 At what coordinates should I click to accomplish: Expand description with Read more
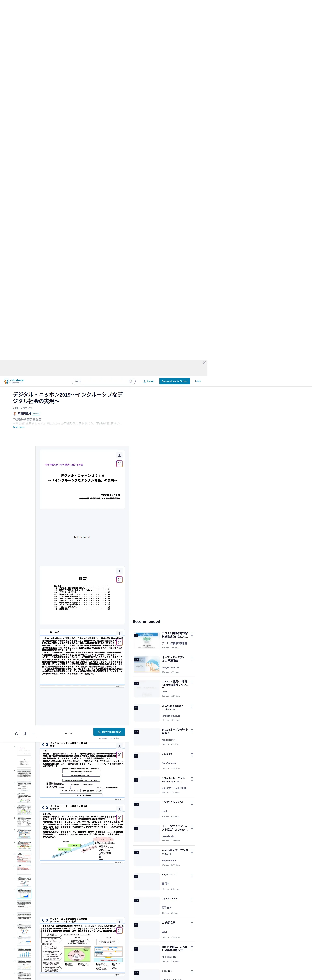[x=19, y=427]
